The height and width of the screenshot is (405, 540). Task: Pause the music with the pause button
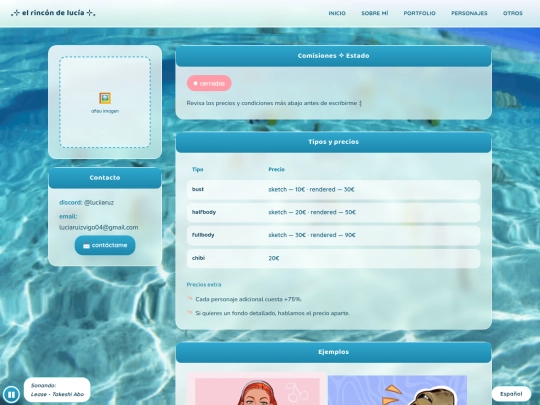(x=11, y=394)
